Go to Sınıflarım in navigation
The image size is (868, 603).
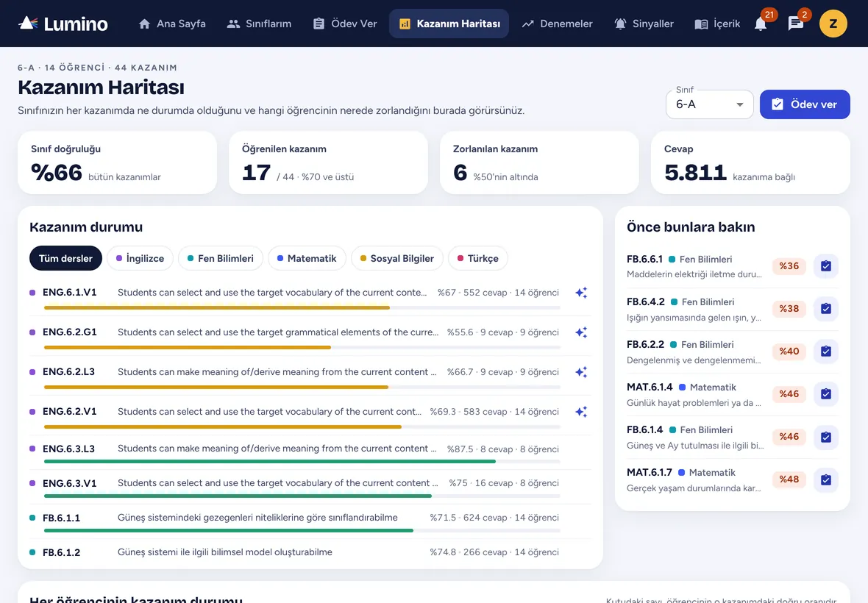[259, 24]
